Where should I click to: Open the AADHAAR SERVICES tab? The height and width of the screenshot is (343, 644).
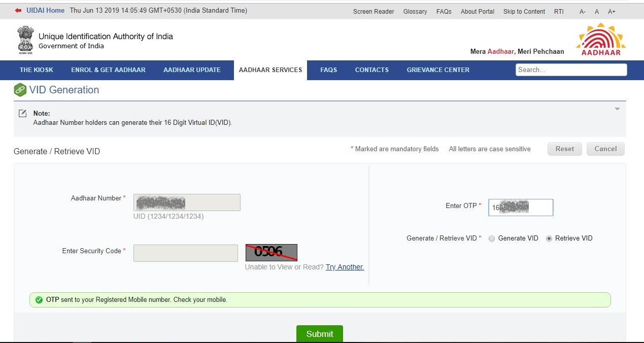click(x=270, y=70)
